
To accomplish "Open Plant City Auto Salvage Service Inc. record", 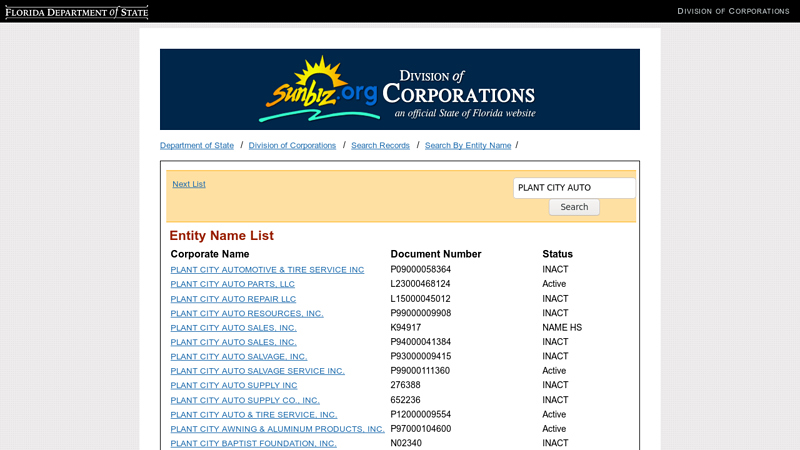I will pyautogui.click(x=258, y=371).
